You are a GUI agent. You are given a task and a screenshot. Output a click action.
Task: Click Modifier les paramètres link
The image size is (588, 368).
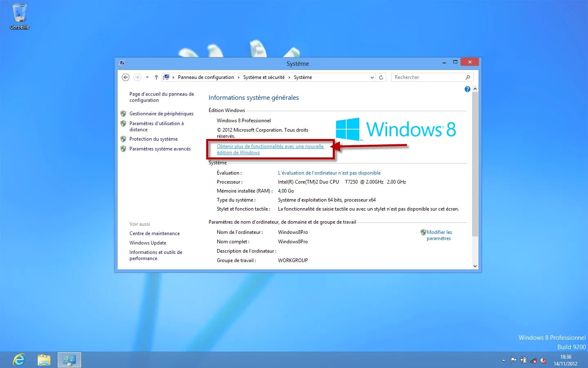439,235
